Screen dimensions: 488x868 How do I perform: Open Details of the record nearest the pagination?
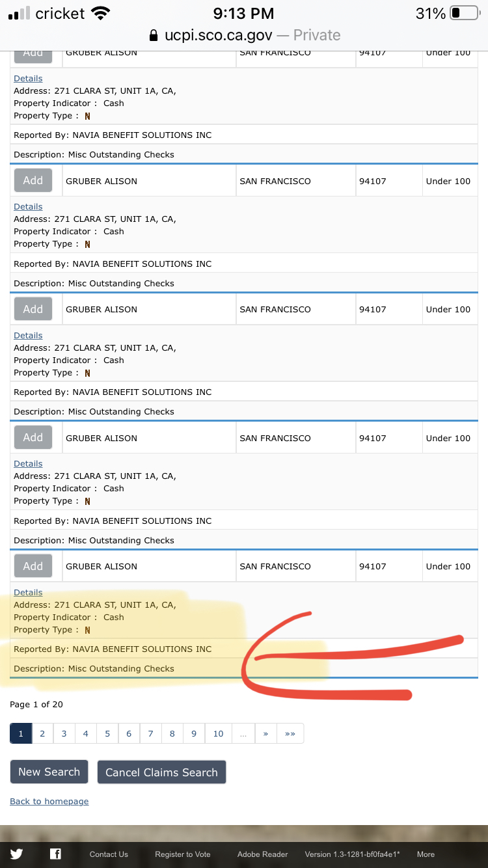28,592
